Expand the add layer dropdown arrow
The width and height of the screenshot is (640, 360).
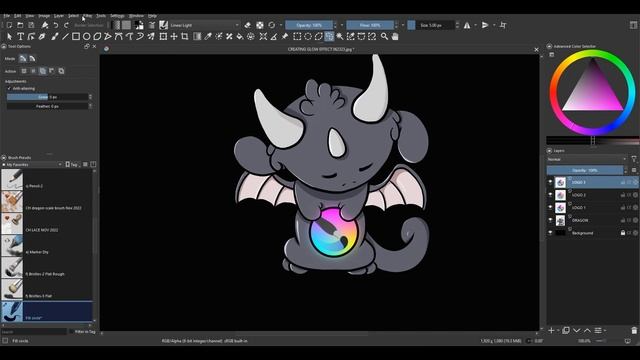click(x=558, y=331)
